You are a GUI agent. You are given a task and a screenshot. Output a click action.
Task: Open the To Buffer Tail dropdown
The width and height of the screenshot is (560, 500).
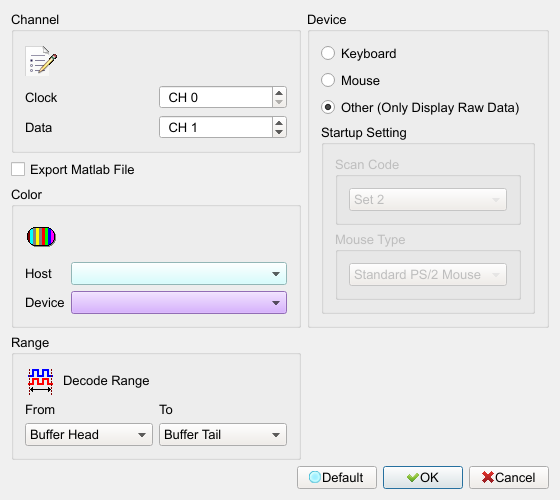tap(223, 435)
